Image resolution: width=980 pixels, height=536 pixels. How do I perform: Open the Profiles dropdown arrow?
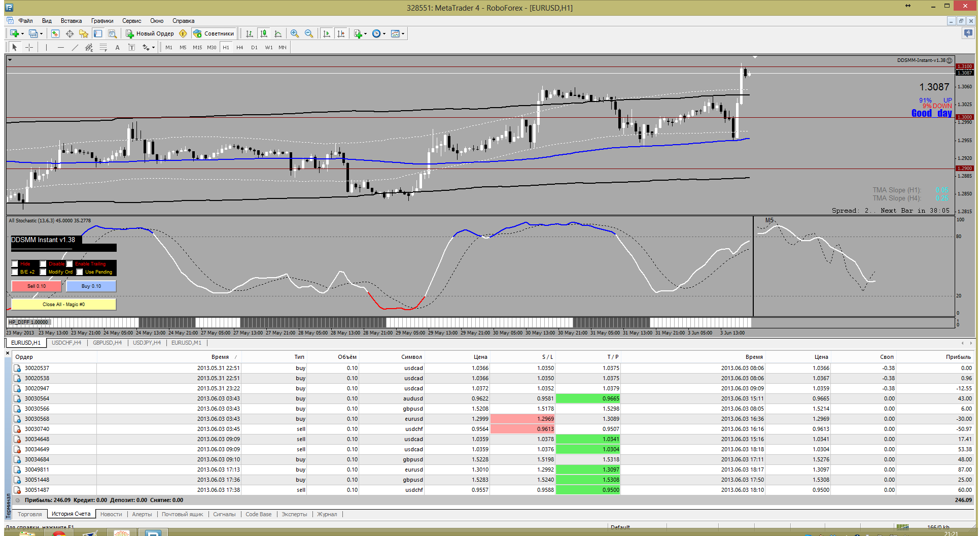41,34
